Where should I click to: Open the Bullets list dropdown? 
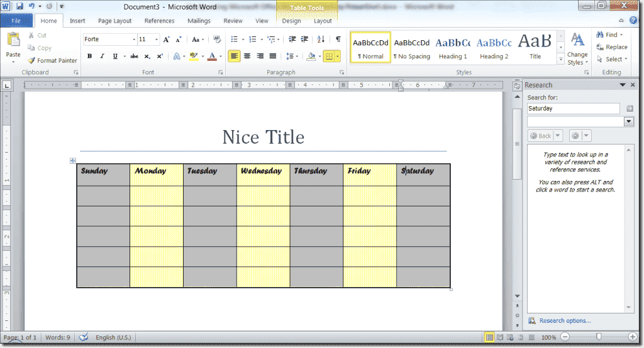[x=243, y=40]
